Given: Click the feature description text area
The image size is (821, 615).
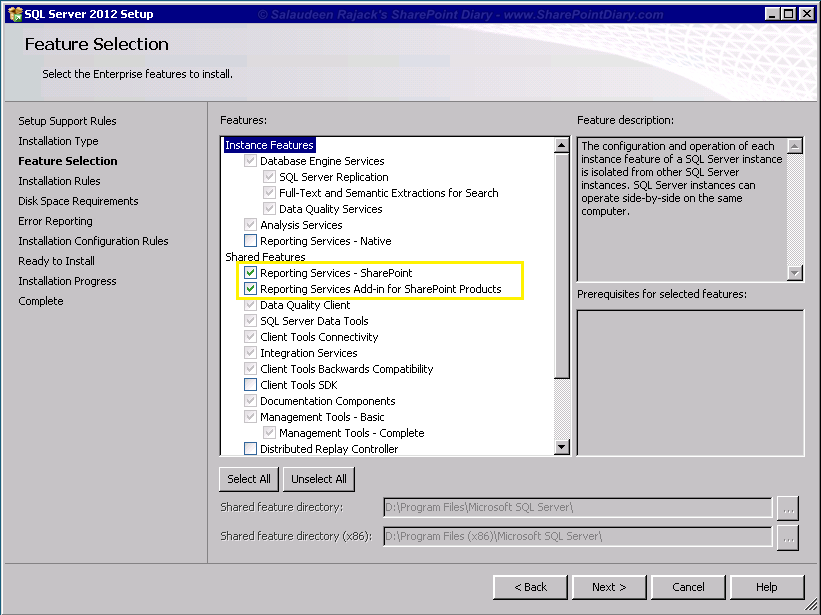Looking at the screenshot, I should pos(682,209).
